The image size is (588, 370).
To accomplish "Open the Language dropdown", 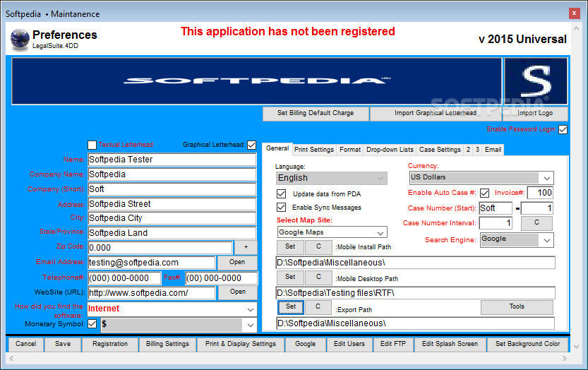I will click(332, 178).
